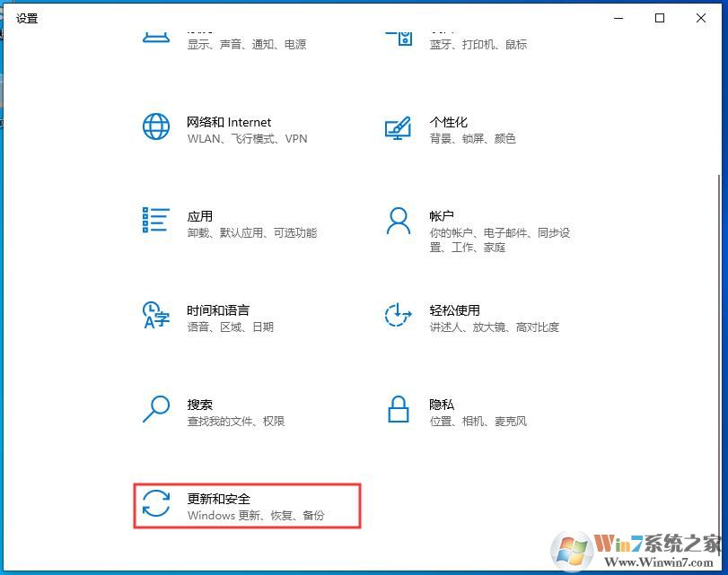This screenshot has height=575, width=728.
Task: Click the highlighted 更新和安全 entry
Action: coord(247,504)
